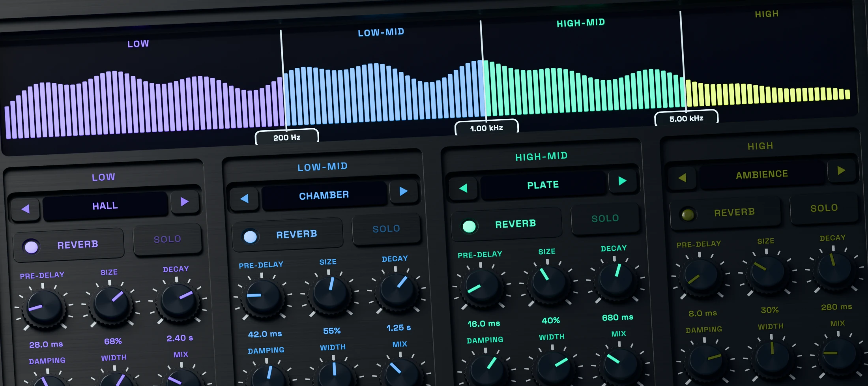Click the 8.0 ms pre-delay value
The image size is (868, 386).
pyautogui.click(x=703, y=313)
